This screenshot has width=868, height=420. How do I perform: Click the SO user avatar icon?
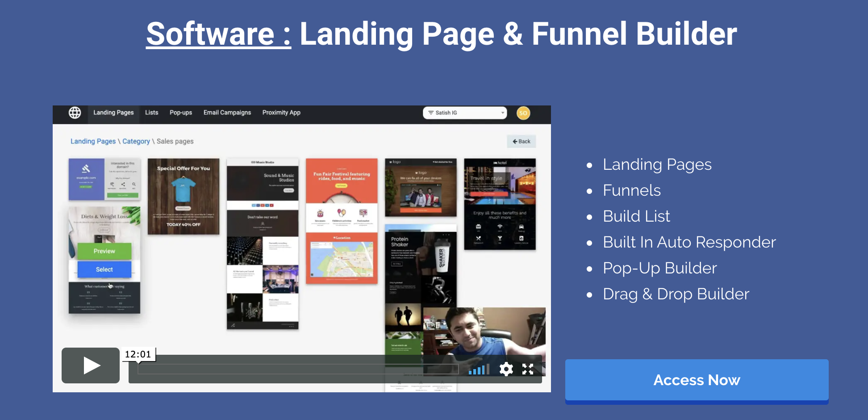click(x=523, y=113)
